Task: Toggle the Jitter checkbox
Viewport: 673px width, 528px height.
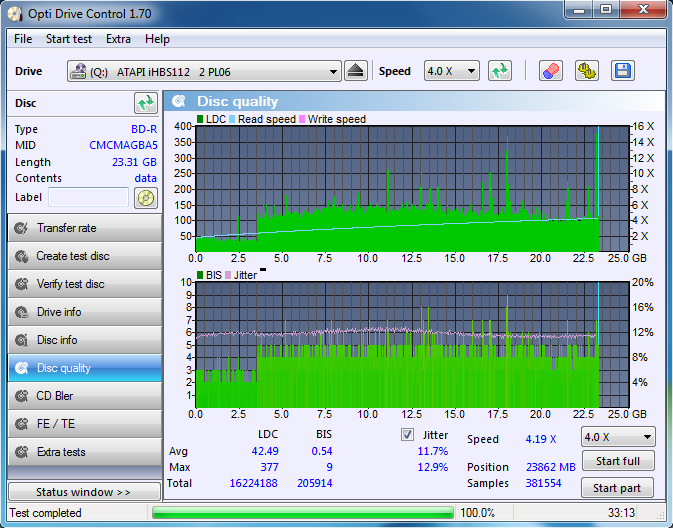Action: click(x=407, y=435)
